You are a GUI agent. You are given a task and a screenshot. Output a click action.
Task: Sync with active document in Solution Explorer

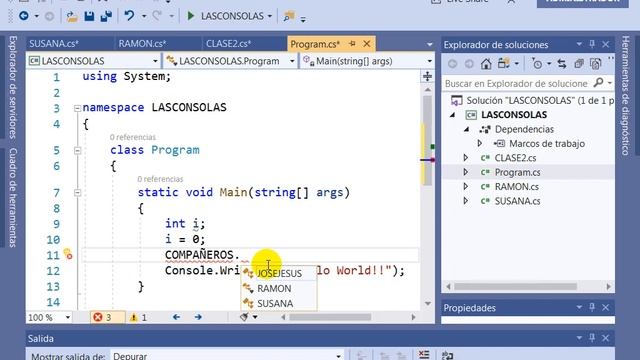click(562, 64)
